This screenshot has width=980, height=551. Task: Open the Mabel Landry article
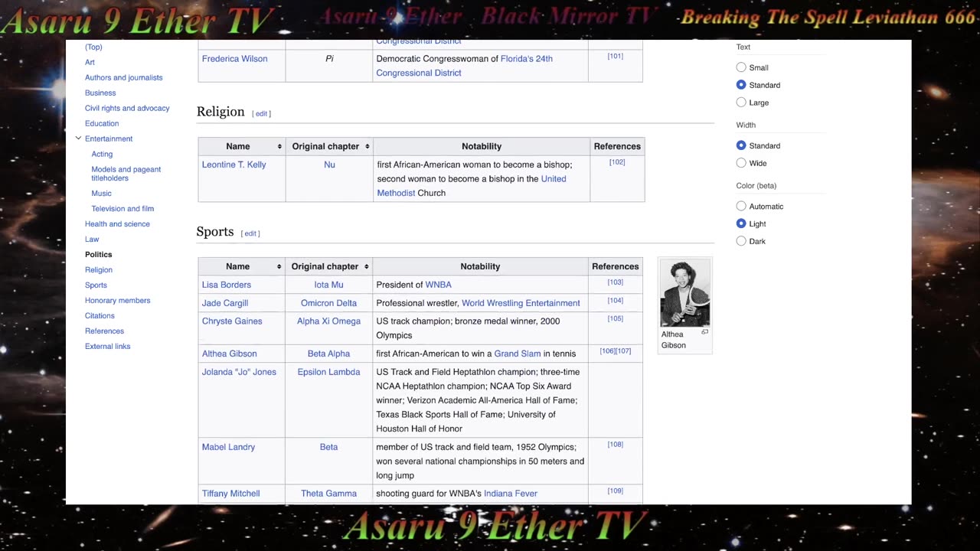[228, 447]
